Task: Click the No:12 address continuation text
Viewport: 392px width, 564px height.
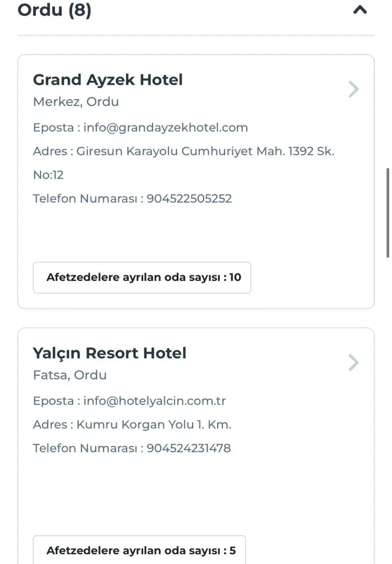Action: click(48, 175)
